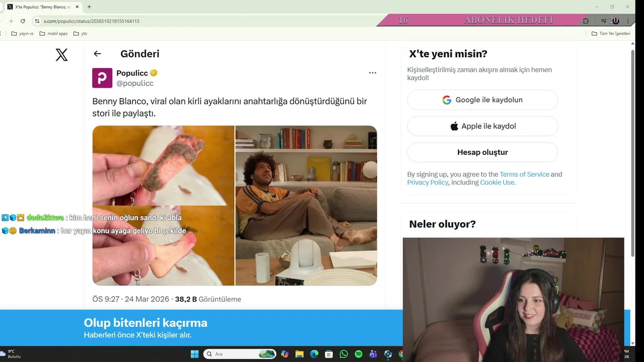Click the Olup bitenleri kaçırma banner text
This screenshot has height=362, width=644.
[145, 323]
